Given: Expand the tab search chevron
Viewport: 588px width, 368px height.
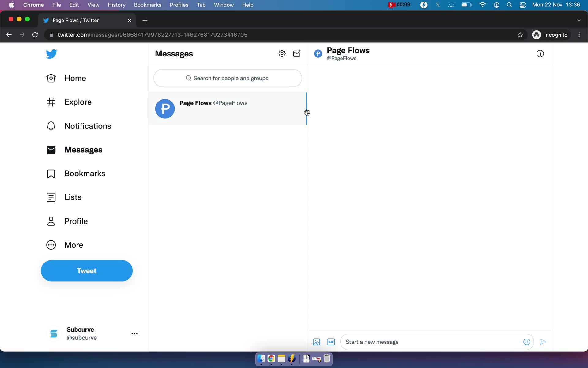Looking at the screenshot, I should pos(579,20).
